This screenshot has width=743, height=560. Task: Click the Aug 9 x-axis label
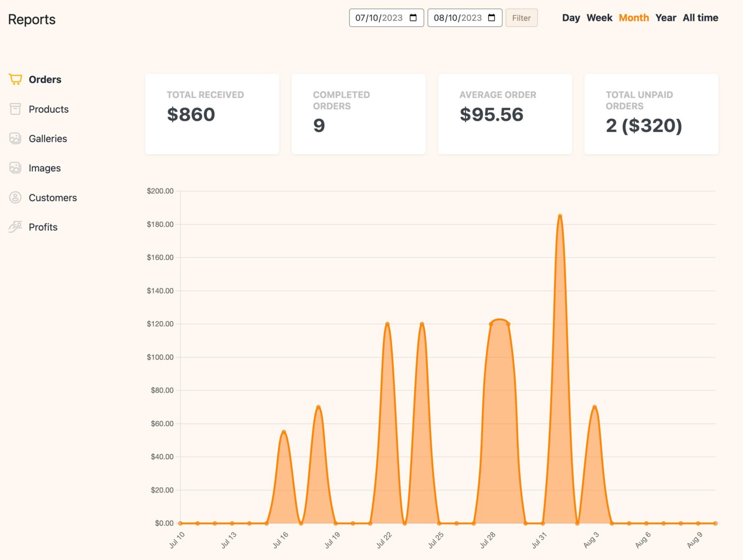pos(695,540)
